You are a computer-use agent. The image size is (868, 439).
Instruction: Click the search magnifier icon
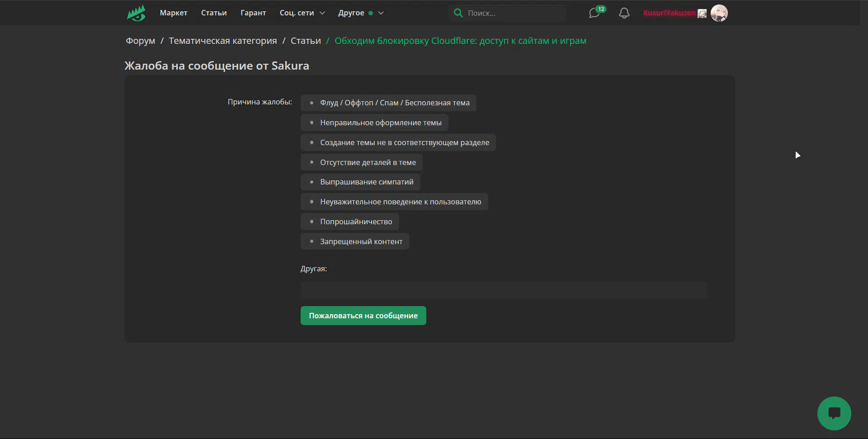point(458,13)
